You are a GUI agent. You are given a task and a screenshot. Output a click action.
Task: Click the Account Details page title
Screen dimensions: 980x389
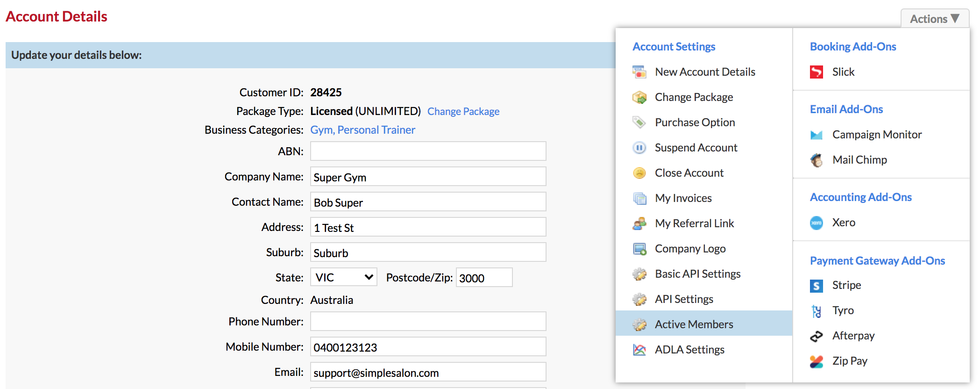(x=57, y=17)
